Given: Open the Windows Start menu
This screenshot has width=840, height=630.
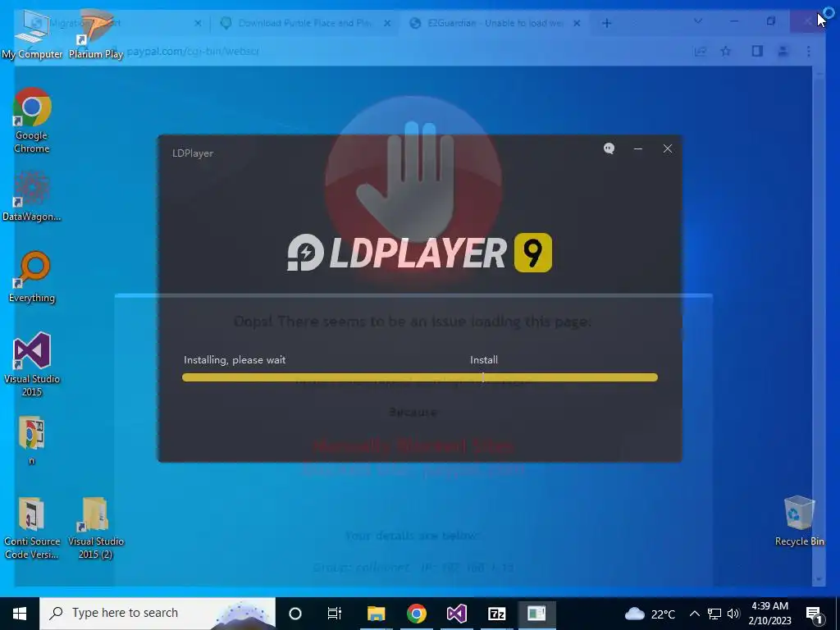Looking at the screenshot, I should 20,614.
